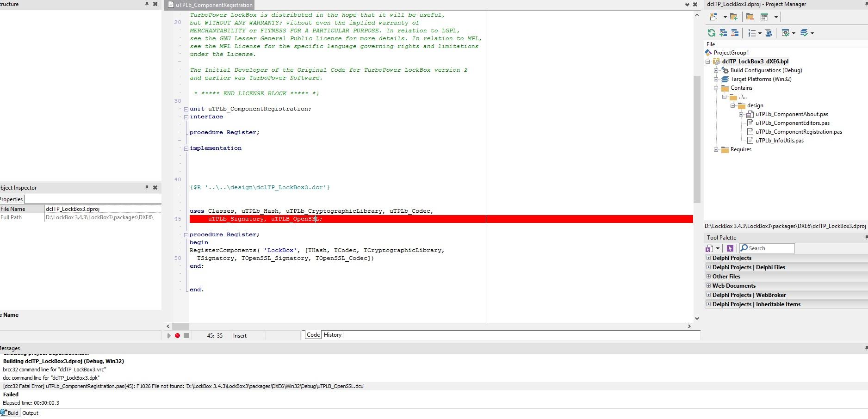Switch to the Build tab in Messages

[x=10, y=413]
